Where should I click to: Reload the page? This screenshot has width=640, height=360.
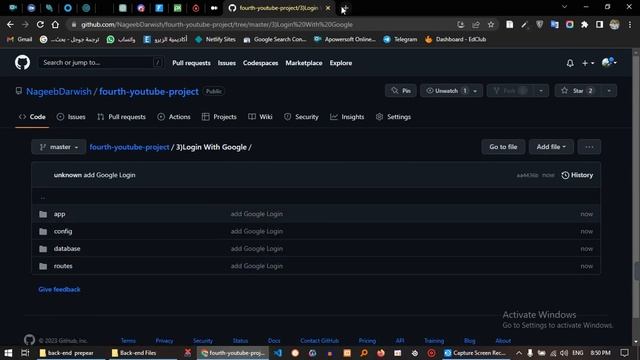[40, 24]
